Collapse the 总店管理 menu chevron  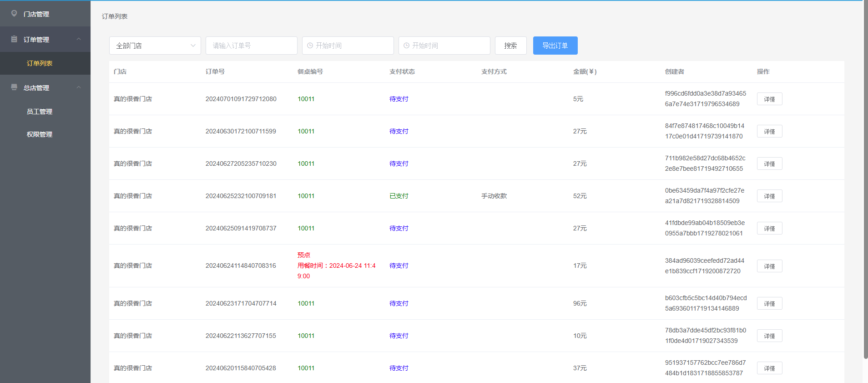[79, 87]
